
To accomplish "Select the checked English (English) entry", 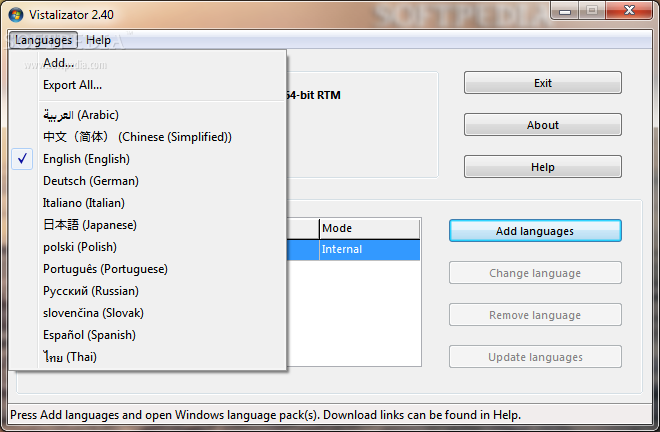I will click(148, 159).
